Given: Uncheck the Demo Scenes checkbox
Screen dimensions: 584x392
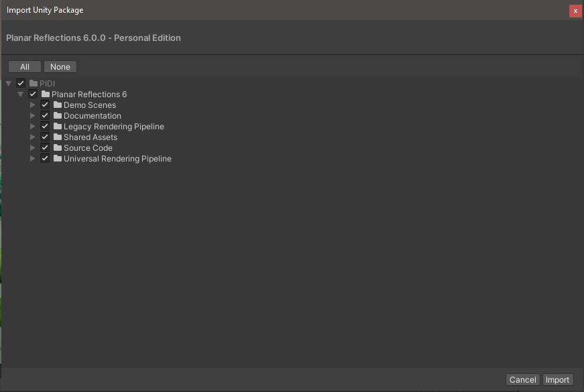Looking at the screenshot, I should [x=45, y=105].
